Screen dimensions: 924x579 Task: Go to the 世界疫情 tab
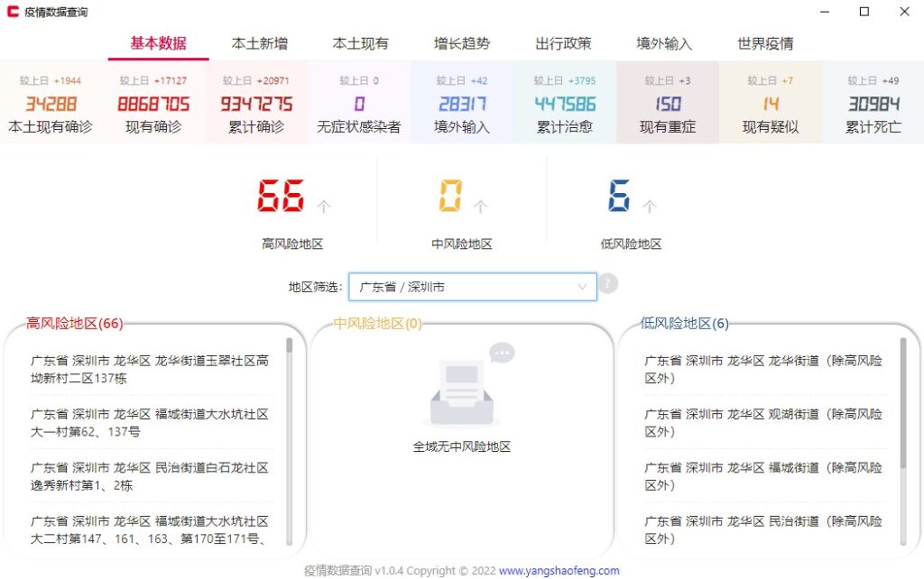pos(765,43)
